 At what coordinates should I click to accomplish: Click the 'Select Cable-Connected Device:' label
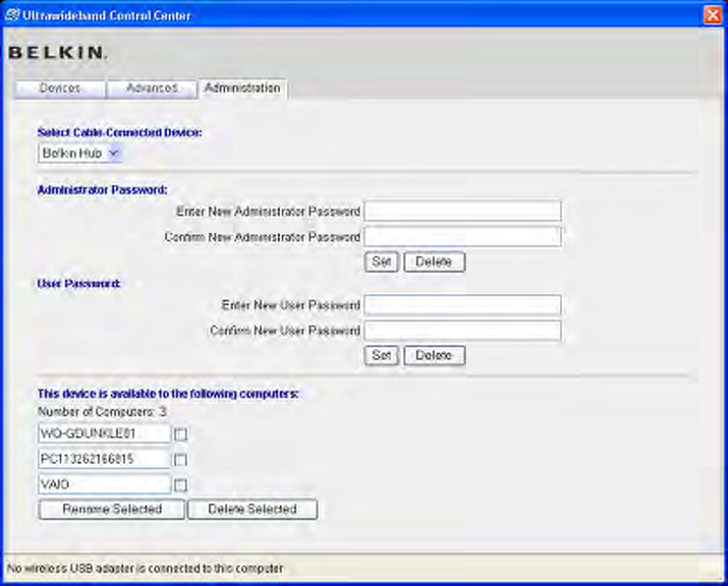(x=120, y=133)
